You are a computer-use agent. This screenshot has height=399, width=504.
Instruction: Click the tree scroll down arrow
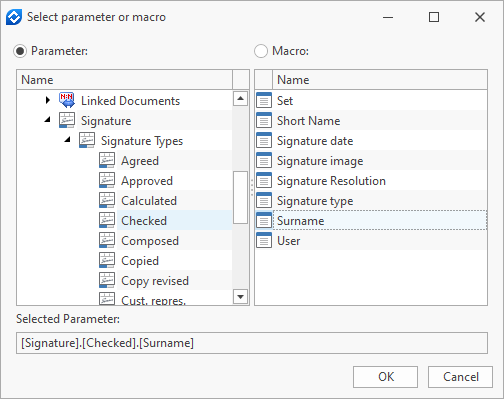[x=240, y=296]
